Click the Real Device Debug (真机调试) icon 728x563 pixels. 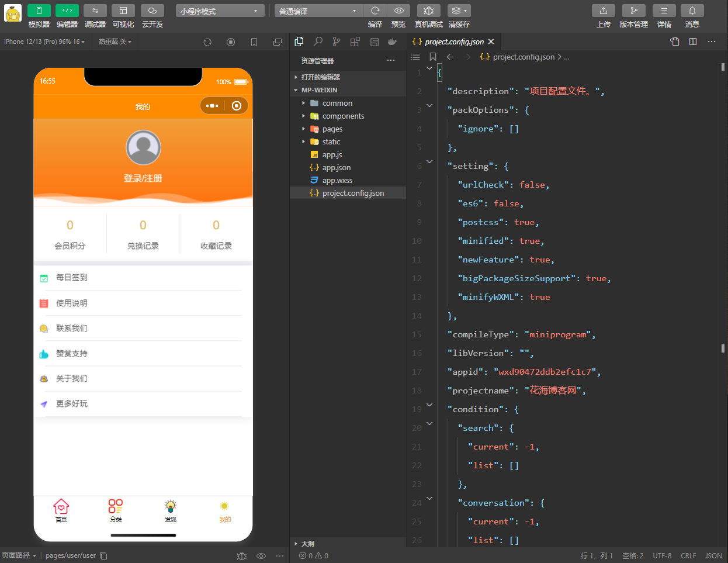[x=428, y=11]
